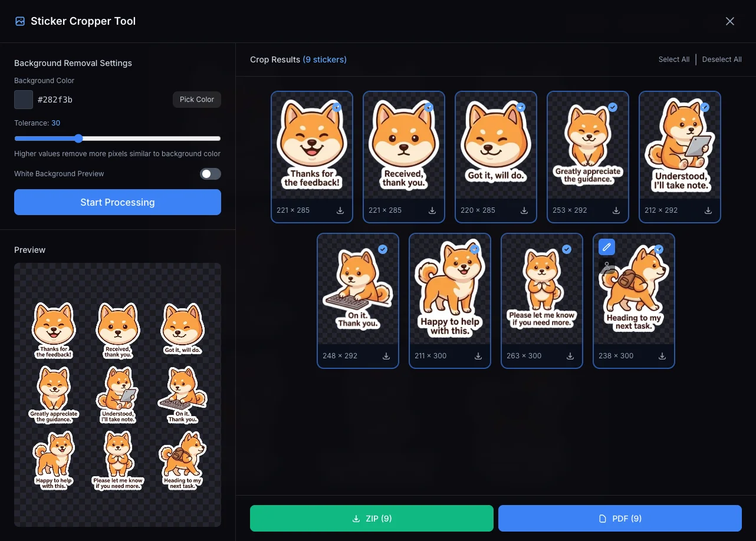This screenshot has width=756, height=541.
Task: Download the 'Understood, I'll take note.' sticker
Action: (x=708, y=210)
